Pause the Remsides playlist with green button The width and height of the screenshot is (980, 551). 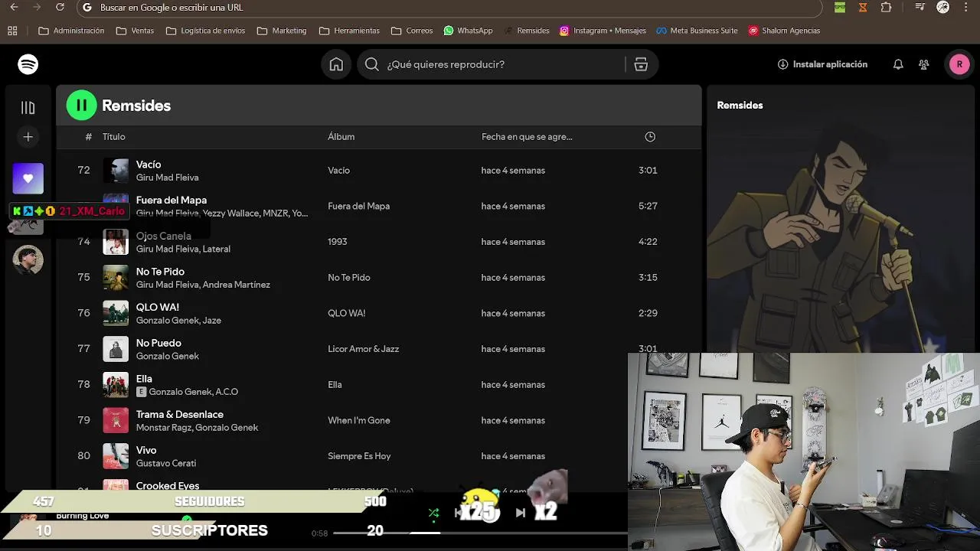coord(82,106)
